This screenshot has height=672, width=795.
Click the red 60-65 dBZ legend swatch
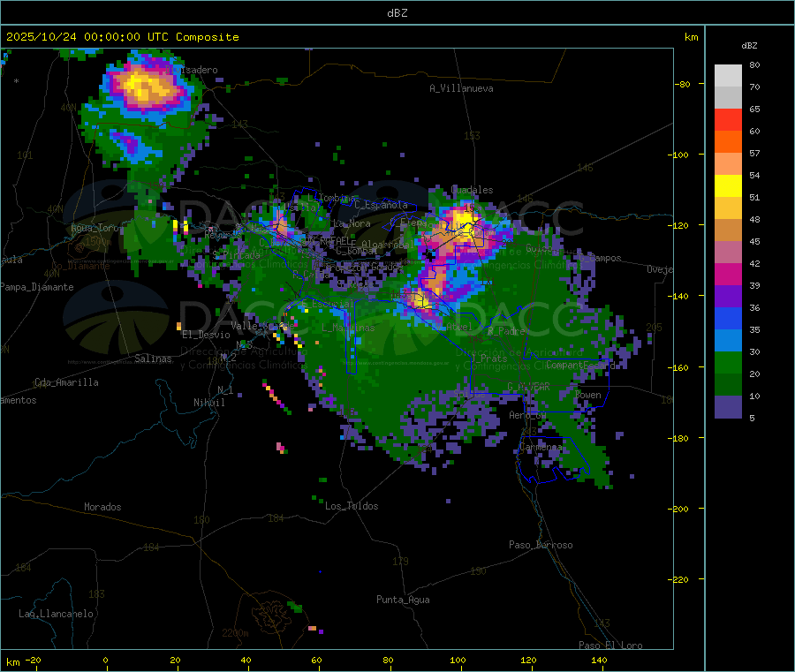728,119
